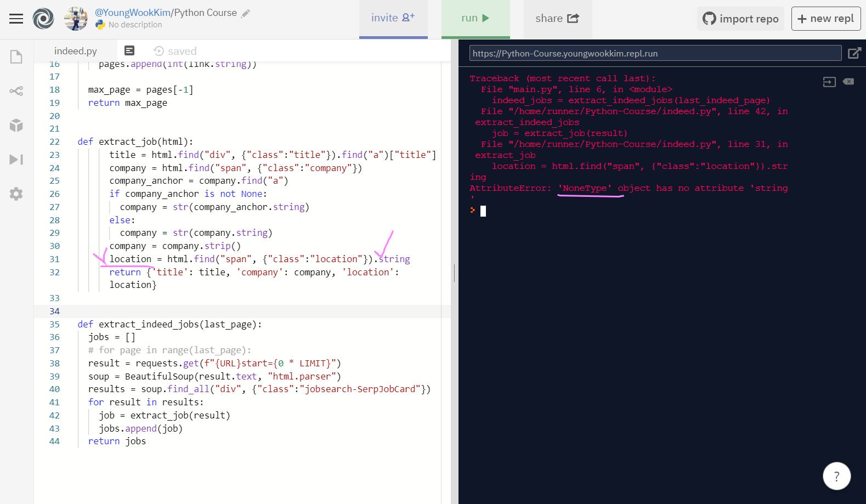Click the console prompt cursor
This screenshot has width=866, height=504.
click(x=483, y=211)
